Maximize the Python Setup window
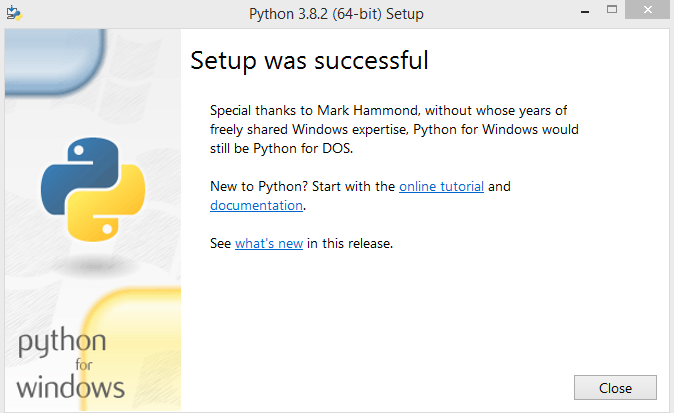Image resolution: width=674 pixels, height=413 pixels. [612, 10]
